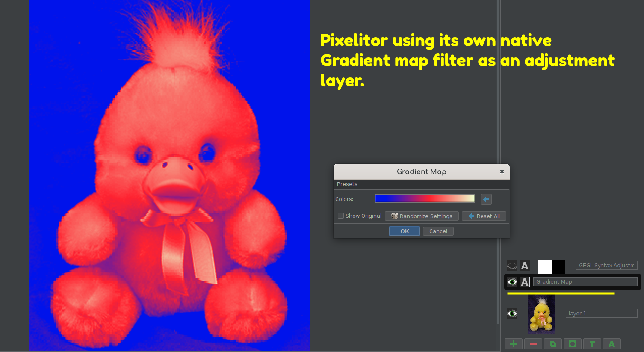This screenshot has width=644, height=352.
Task: Click the Gradient Map dialog title bar
Action: click(x=422, y=172)
